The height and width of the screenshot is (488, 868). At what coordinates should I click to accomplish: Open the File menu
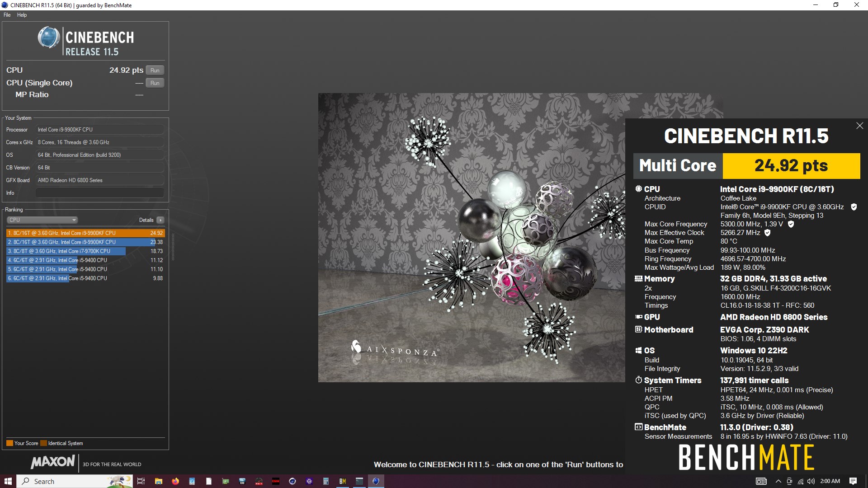[7, 15]
